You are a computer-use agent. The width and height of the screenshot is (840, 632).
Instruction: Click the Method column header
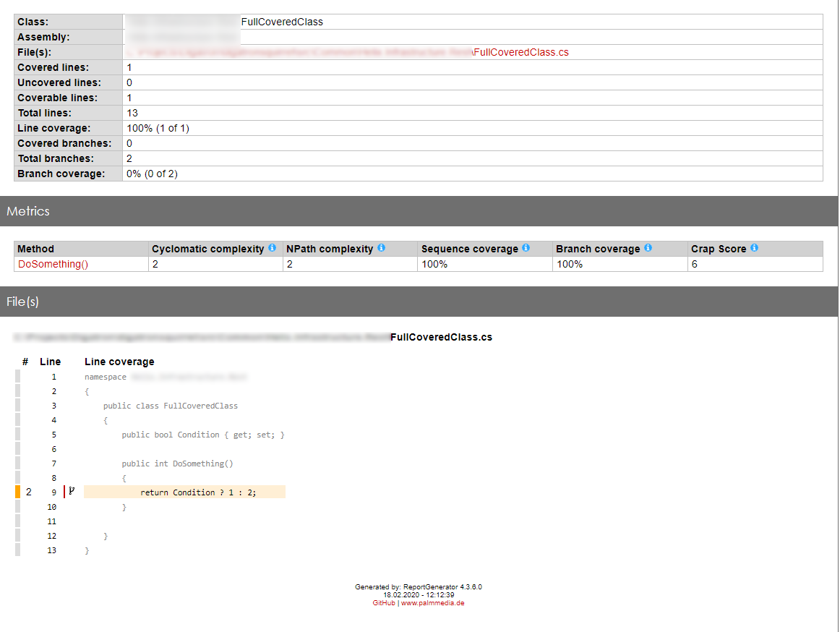pyautogui.click(x=35, y=248)
